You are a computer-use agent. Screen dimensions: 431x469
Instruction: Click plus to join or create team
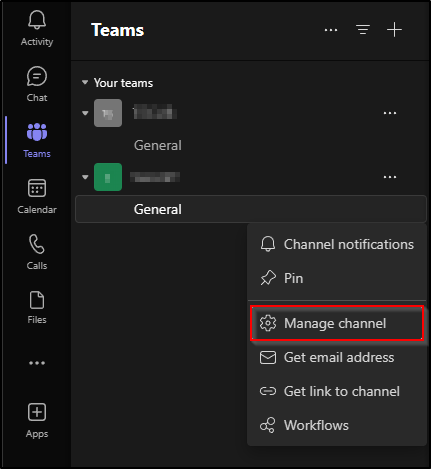[x=394, y=30]
